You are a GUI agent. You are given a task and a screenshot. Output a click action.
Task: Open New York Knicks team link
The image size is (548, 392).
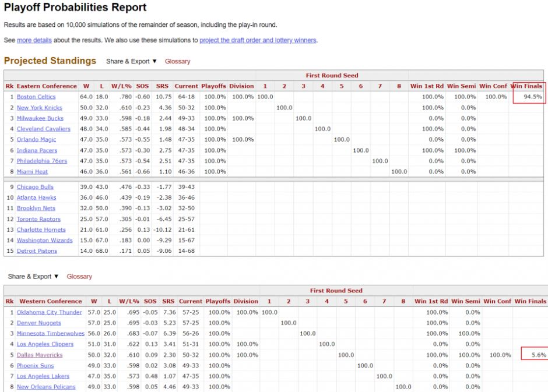tap(40, 108)
